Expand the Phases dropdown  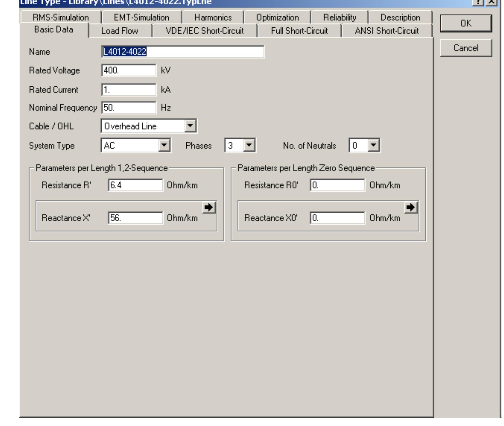(x=248, y=146)
